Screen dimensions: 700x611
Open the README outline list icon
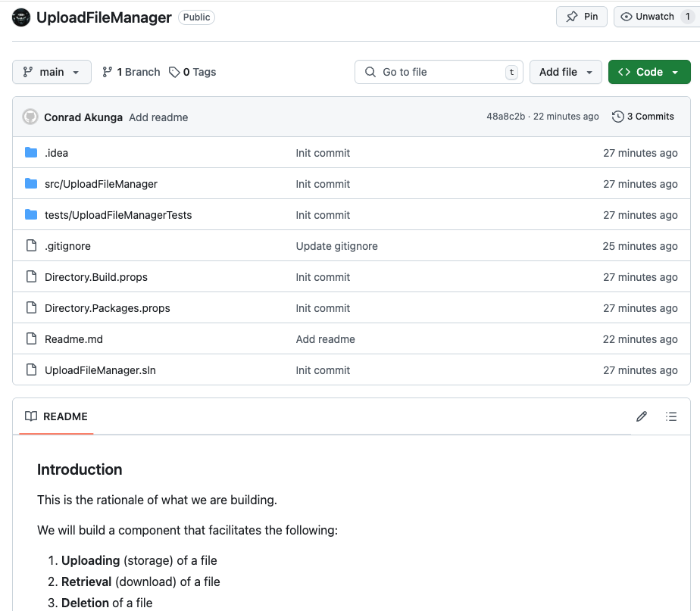tap(670, 416)
